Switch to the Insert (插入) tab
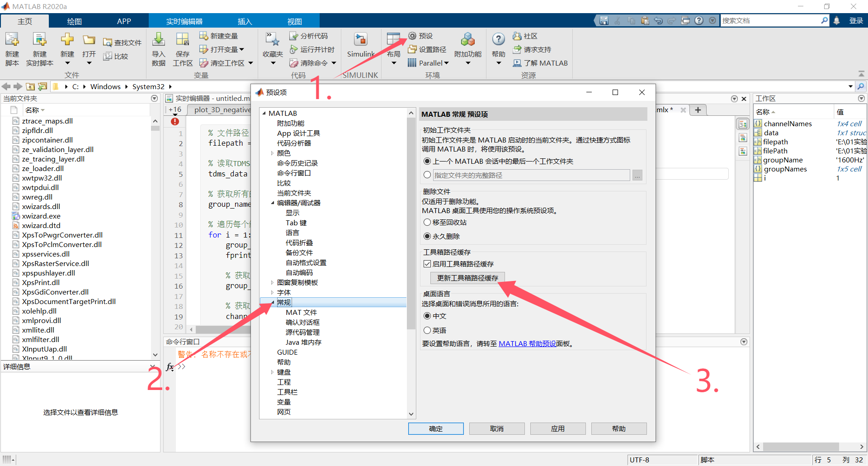The image size is (868, 466). pos(245,21)
